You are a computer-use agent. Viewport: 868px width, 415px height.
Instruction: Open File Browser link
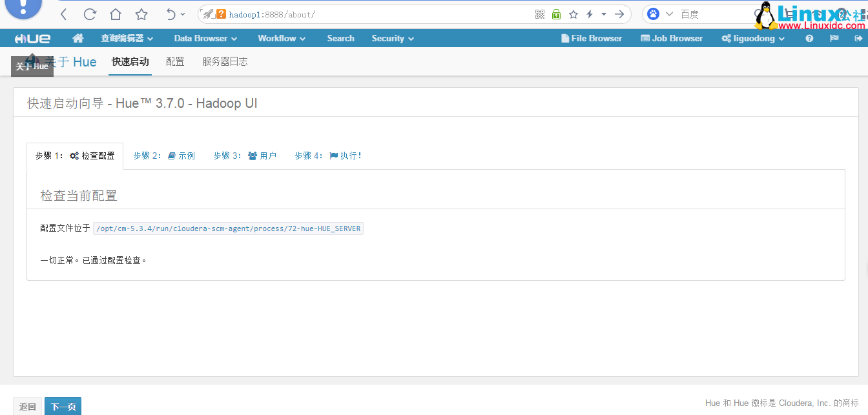[x=592, y=38]
